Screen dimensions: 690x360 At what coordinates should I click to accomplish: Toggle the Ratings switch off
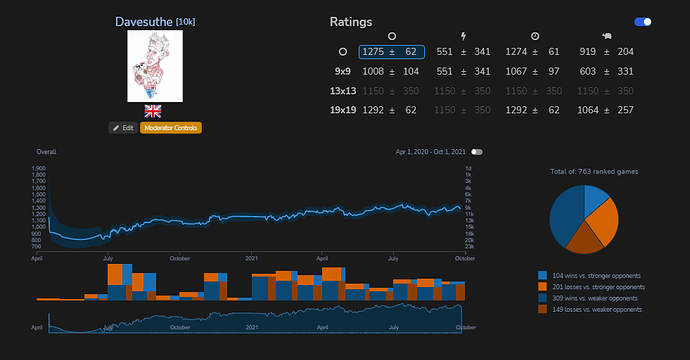point(642,22)
